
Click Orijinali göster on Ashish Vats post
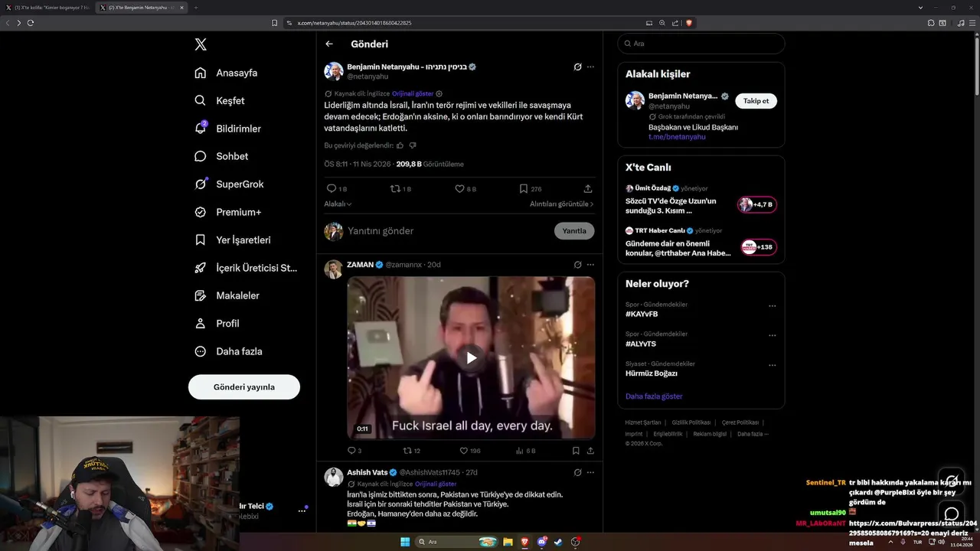point(436,484)
